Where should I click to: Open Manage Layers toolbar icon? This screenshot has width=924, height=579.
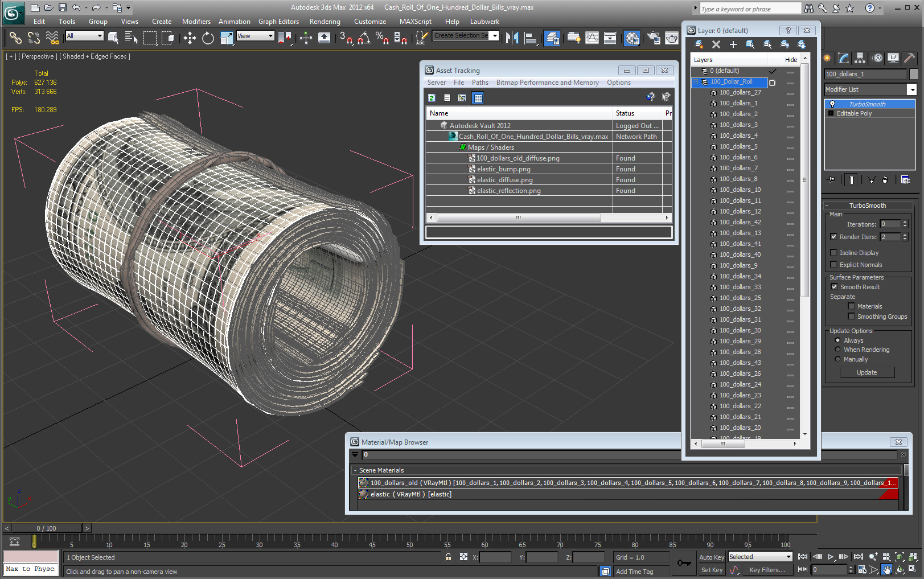click(x=552, y=38)
